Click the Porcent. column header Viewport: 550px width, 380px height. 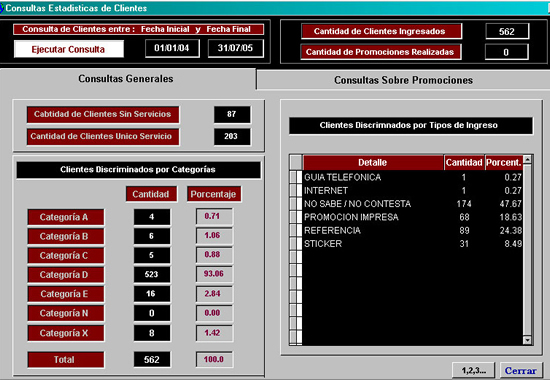pyautogui.click(x=504, y=162)
